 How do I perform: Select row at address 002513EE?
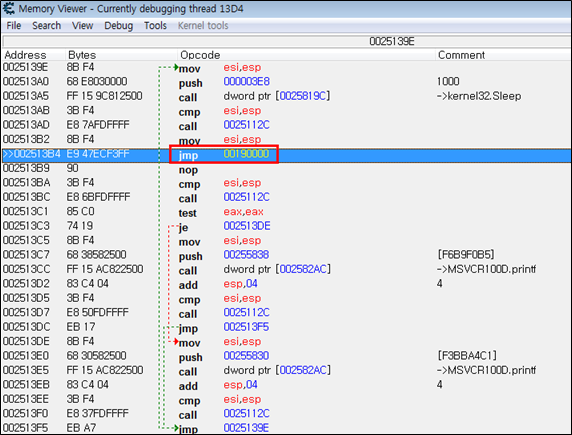click(287, 399)
